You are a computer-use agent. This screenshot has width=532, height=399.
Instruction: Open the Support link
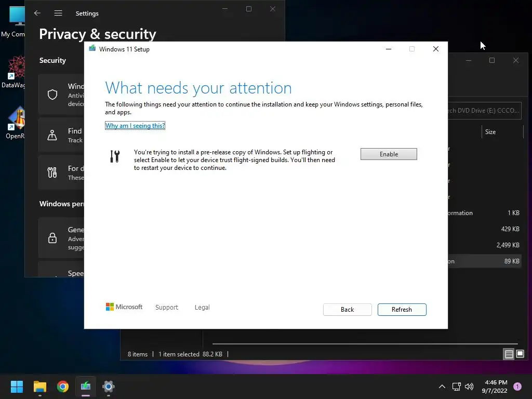(167, 307)
